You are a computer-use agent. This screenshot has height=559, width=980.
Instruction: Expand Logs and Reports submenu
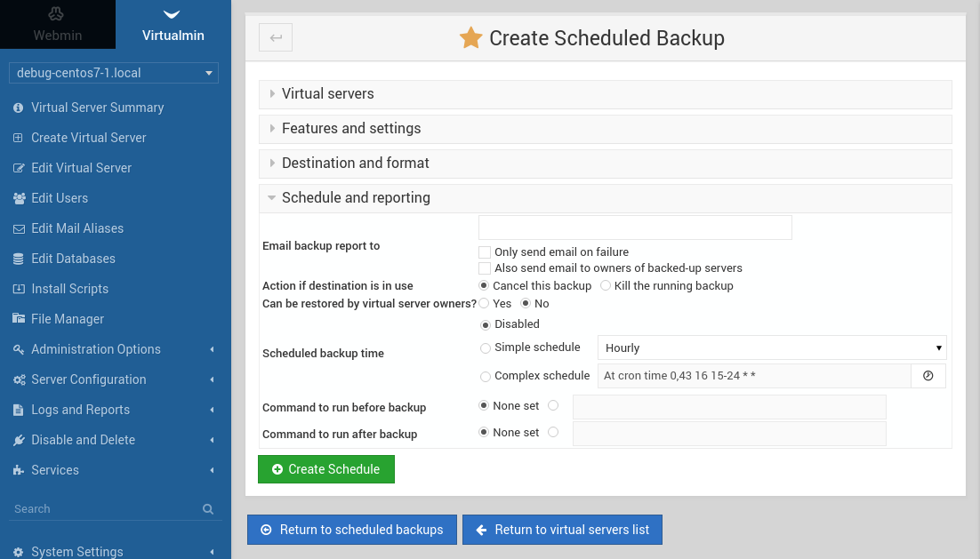coord(212,411)
